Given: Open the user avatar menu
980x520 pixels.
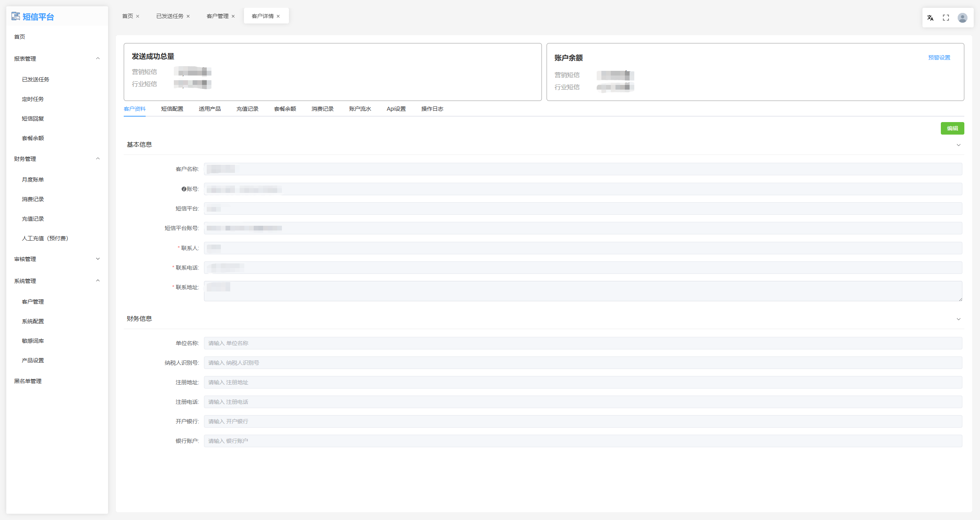Looking at the screenshot, I should (962, 18).
